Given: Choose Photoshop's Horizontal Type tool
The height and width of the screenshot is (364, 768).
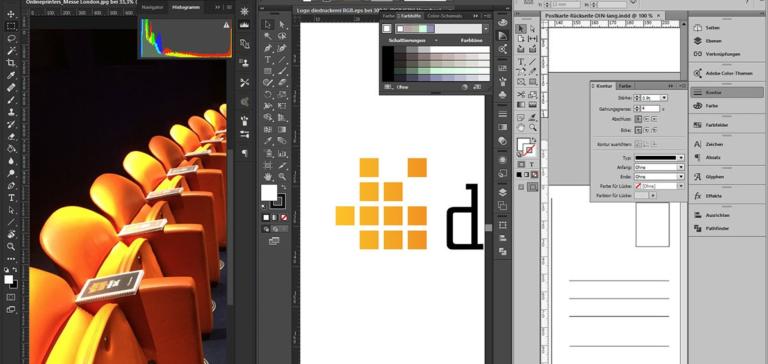Looking at the screenshot, I should pos(11,198).
